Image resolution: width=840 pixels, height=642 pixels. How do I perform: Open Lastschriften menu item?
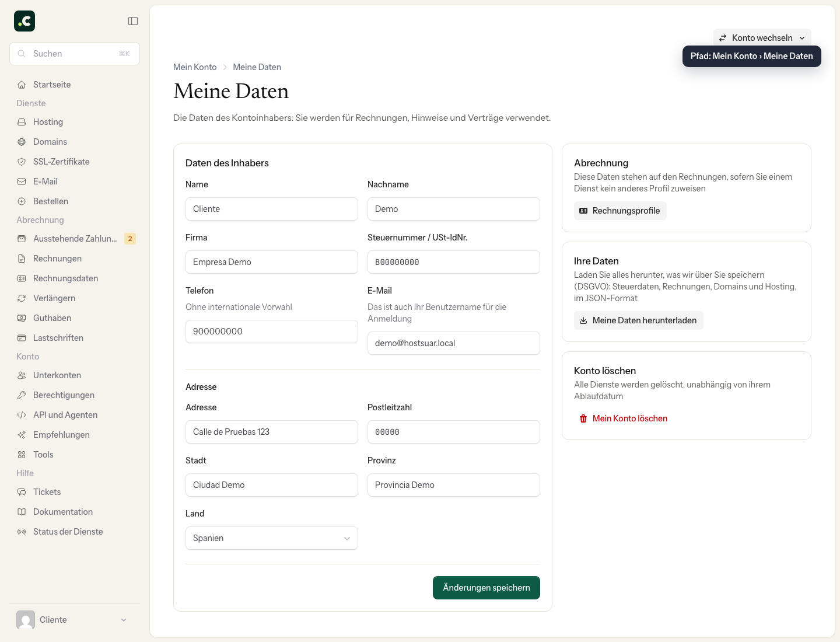point(75,338)
